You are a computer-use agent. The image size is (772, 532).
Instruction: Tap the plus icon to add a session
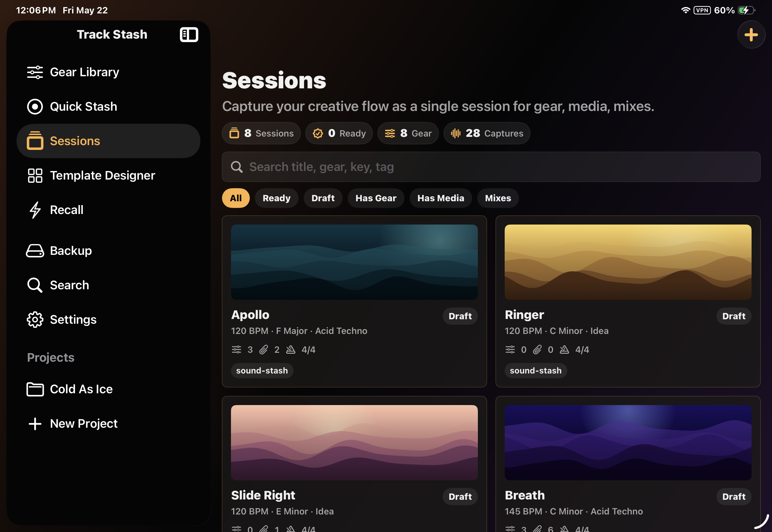point(751,35)
